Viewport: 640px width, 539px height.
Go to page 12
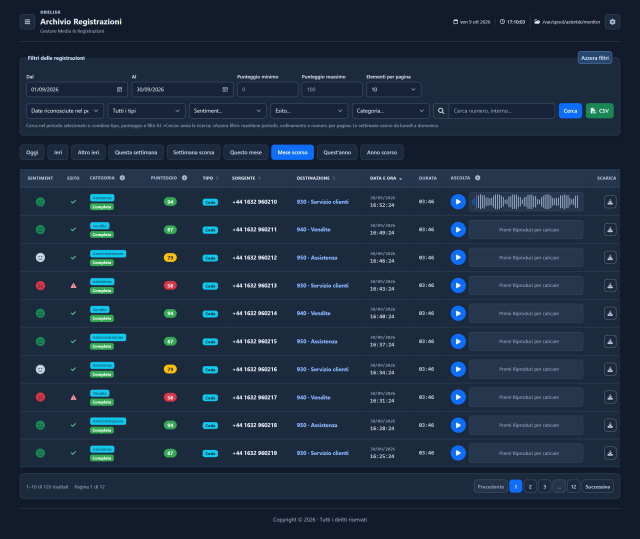[x=573, y=487]
